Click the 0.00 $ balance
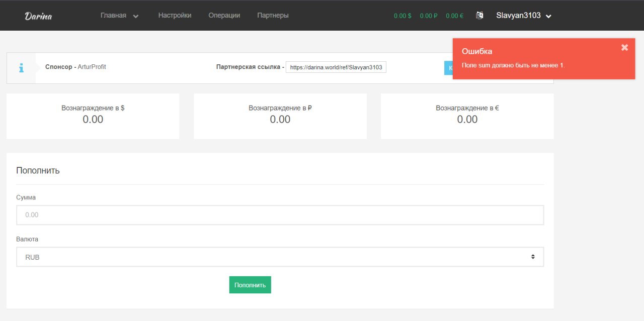This screenshot has height=321, width=644. click(403, 16)
